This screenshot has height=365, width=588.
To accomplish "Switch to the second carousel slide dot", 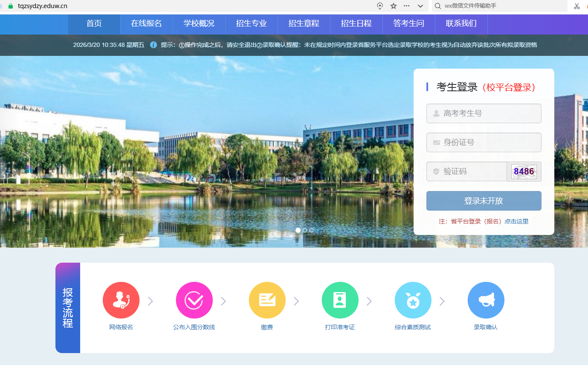I will click(x=305, y=230).
